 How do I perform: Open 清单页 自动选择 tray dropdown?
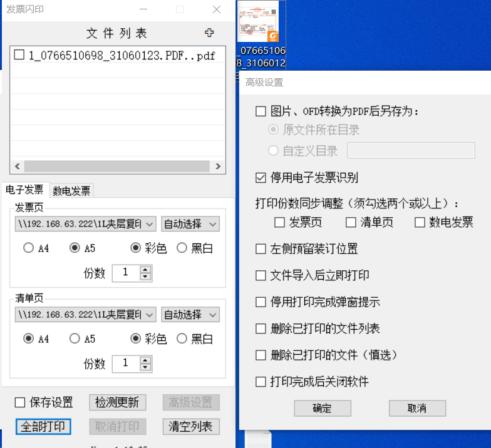pos(190,314)
